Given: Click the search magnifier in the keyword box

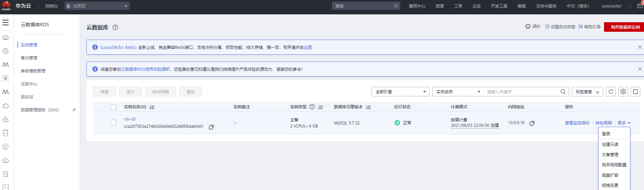Looking at the screenshot, I should (x=563, y=92).
